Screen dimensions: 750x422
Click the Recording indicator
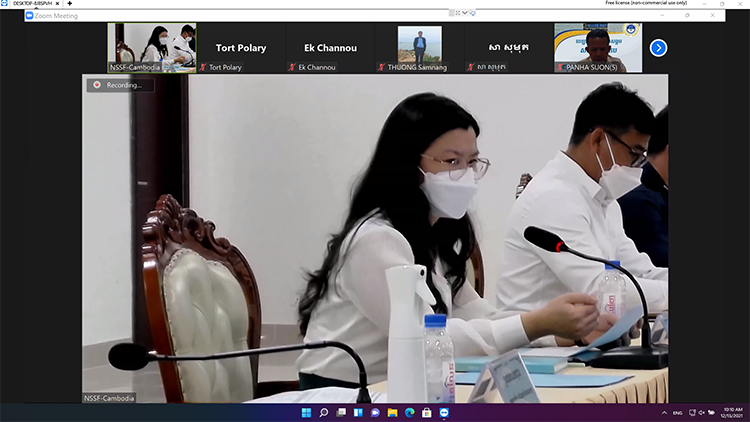click(x=118, y=85)
